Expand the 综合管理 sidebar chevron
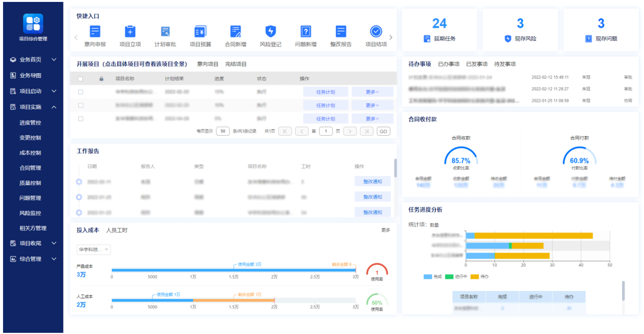 click(54, 259)
